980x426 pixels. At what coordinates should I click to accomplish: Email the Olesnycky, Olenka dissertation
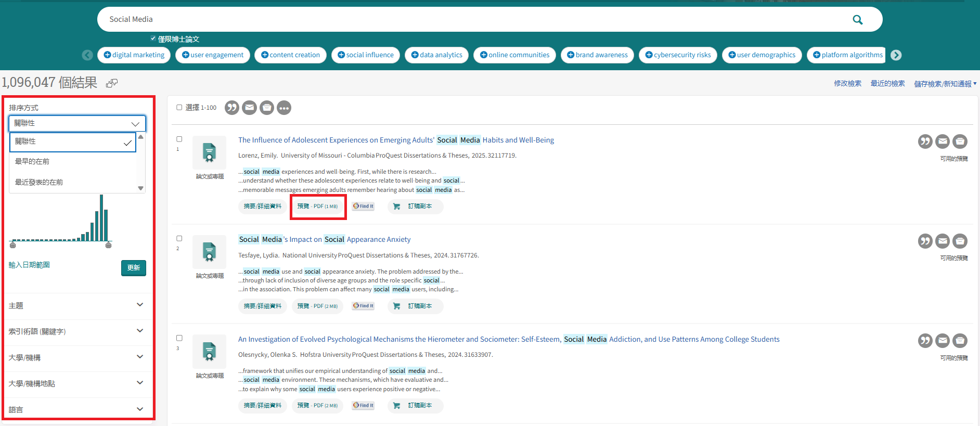(x=943, y=341)
